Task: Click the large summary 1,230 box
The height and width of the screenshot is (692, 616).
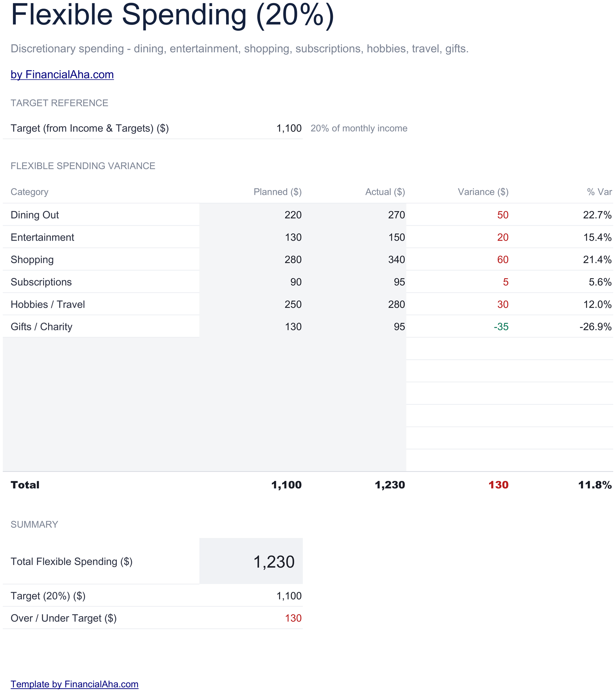Action: (x=251, y=562)
